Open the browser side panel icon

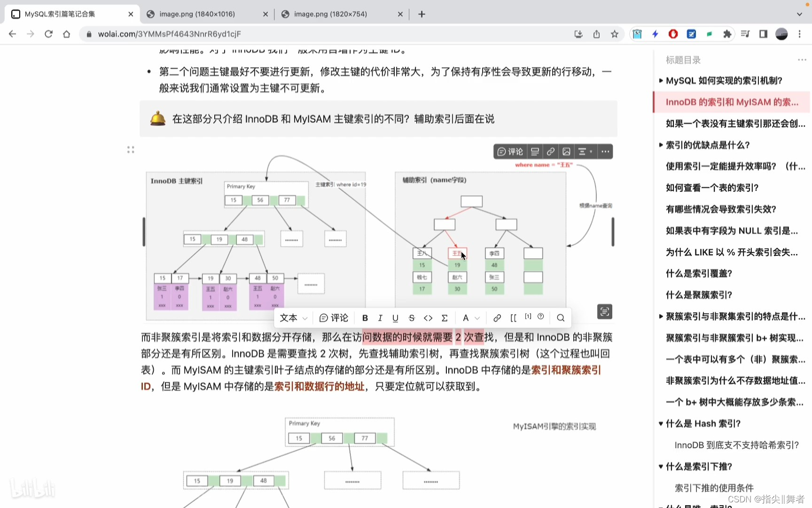[763, 34]
